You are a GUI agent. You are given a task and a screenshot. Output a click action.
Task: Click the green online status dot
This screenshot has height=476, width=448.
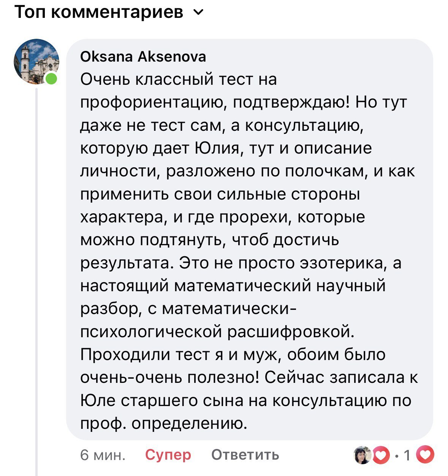tap(51, 79)
